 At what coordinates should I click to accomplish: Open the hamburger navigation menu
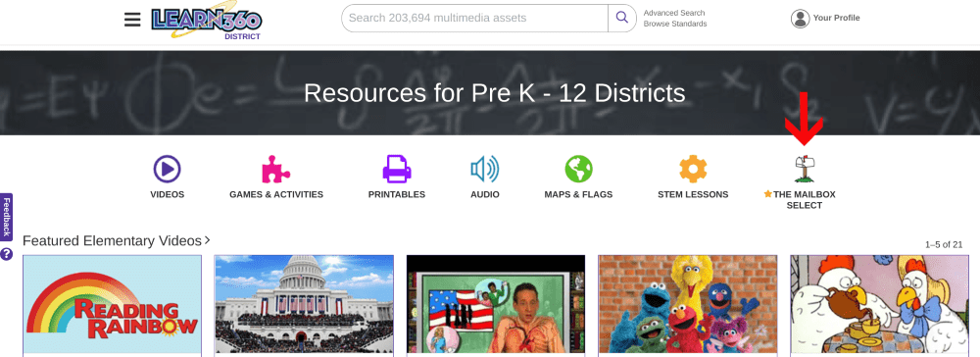click(x=132, y=20)
